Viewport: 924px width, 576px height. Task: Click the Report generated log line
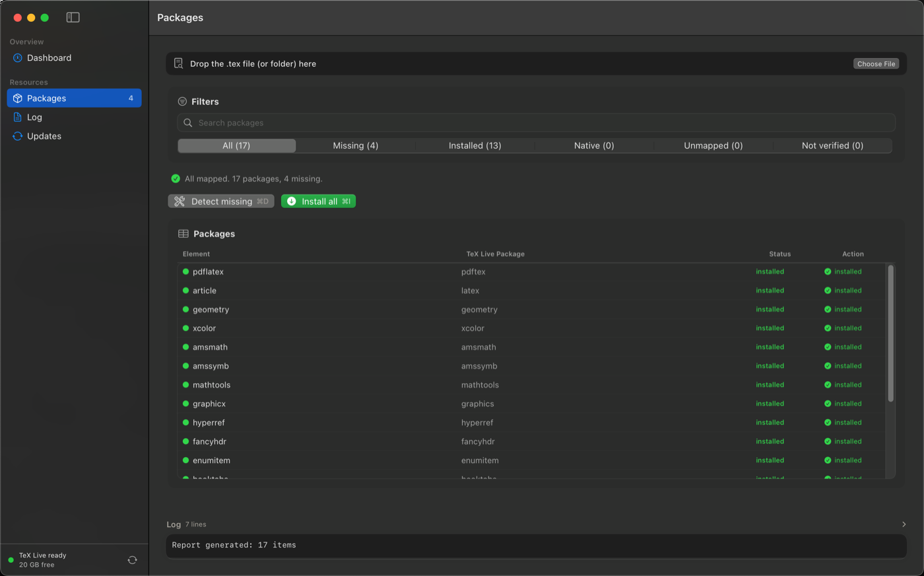tap(234, 546)
